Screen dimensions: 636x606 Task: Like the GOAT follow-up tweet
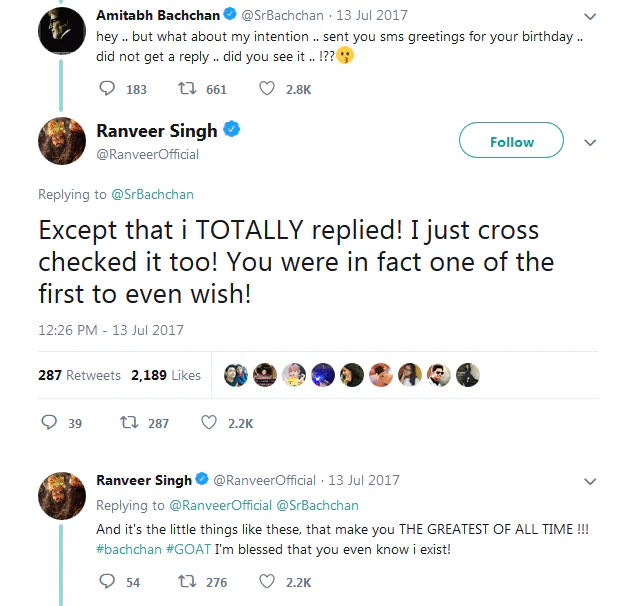[x=267, y=581]
